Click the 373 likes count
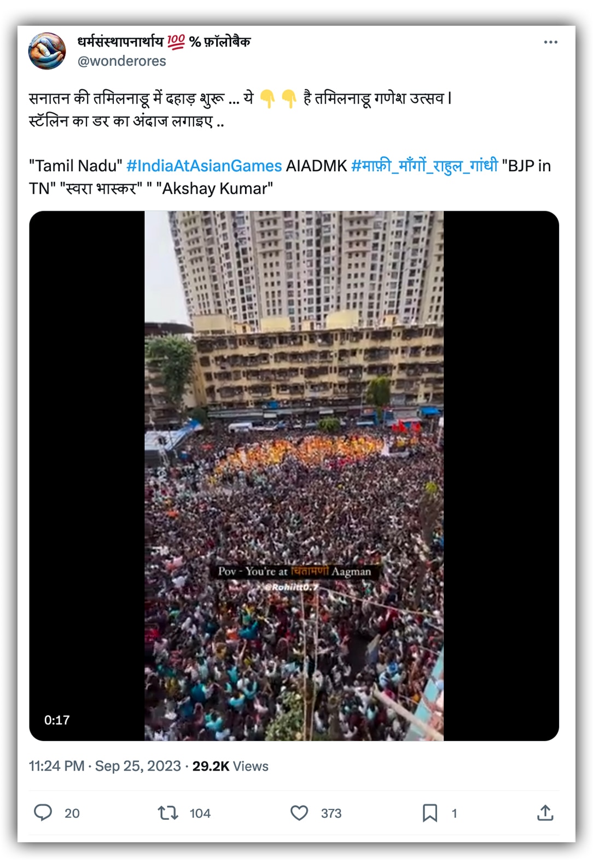593x868 pixels. 332,813
